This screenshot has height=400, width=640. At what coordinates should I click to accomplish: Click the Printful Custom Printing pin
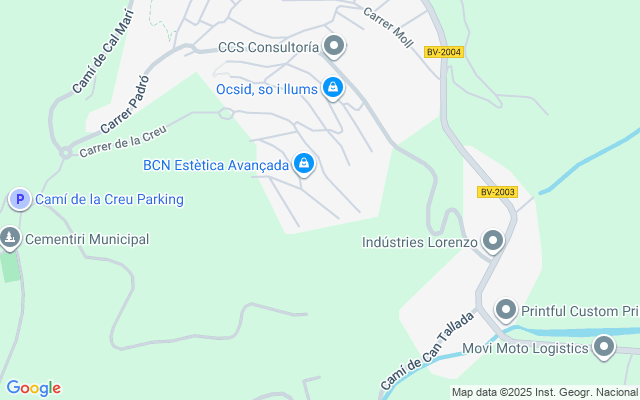506,310
